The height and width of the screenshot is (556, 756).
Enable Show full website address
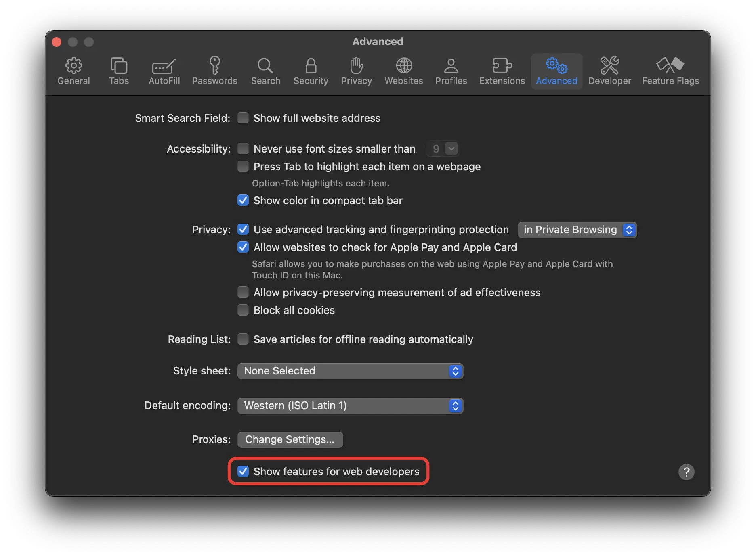tap(243, 118)
